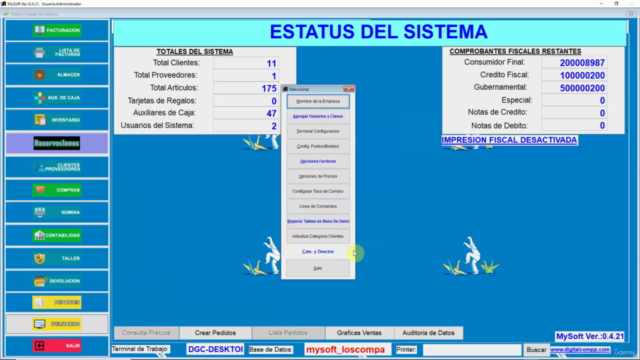Screen dimensions: 640x360
Task: Click Salir in Seleccionar dialog
Action: coord(318,268)
